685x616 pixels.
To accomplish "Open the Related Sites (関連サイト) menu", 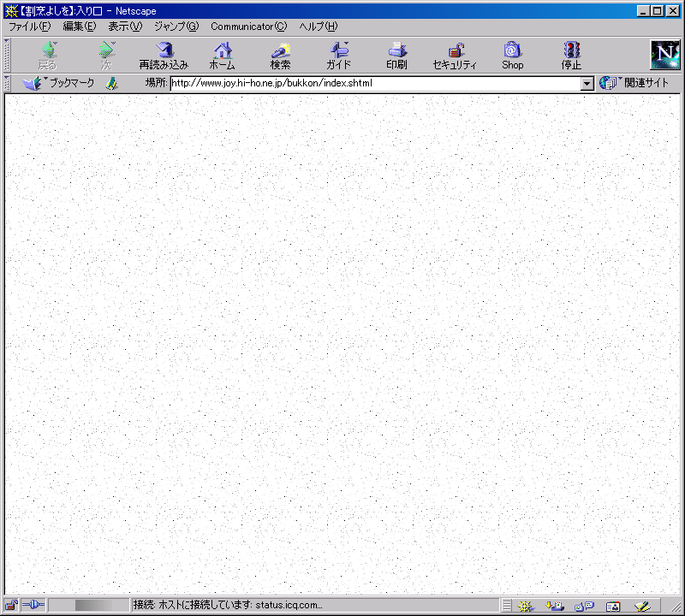I will tap(634, 83).
